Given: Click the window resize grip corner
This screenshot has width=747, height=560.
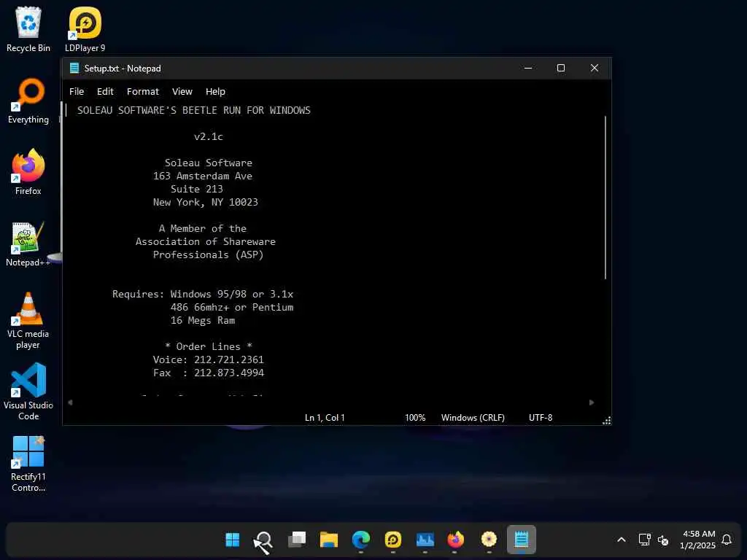Looking at the screenshot, I should tap(606, 421).
